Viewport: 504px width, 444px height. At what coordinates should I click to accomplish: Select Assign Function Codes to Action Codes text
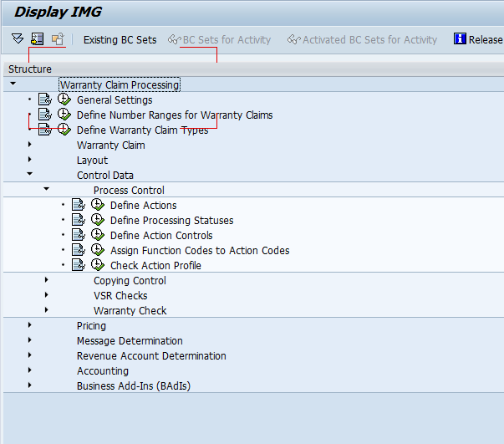click(x=200, y=251)
